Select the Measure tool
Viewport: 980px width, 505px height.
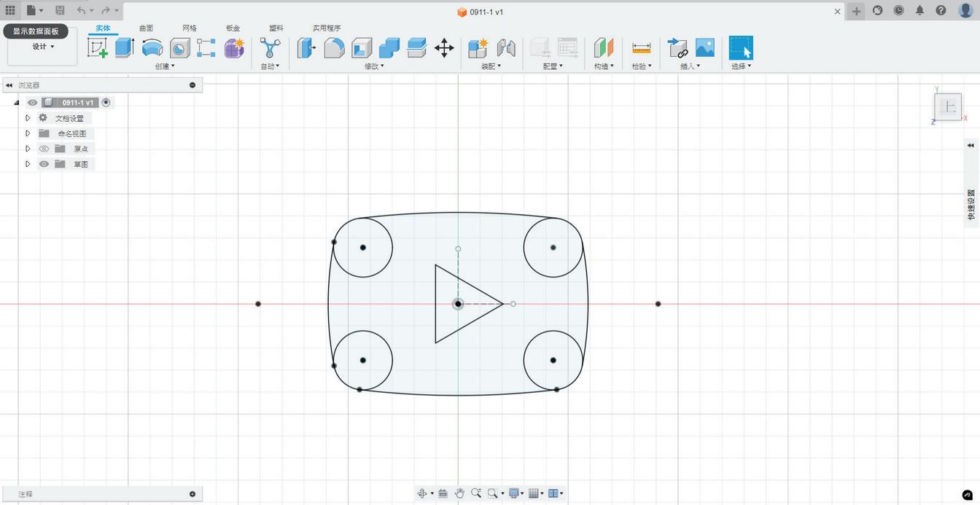click(641, 48)
